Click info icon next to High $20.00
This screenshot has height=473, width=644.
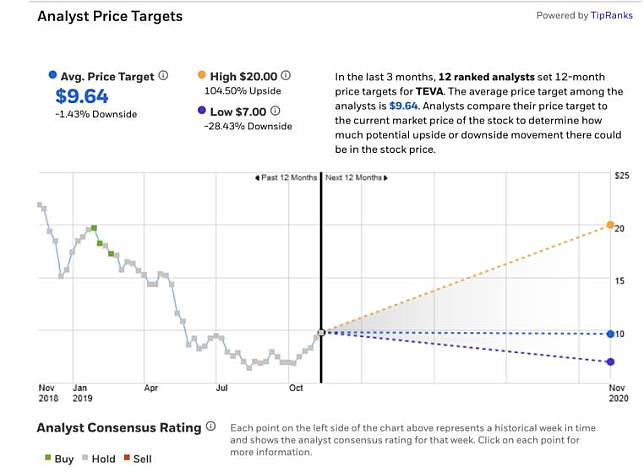pyautogui.click(x=286, y=75)
